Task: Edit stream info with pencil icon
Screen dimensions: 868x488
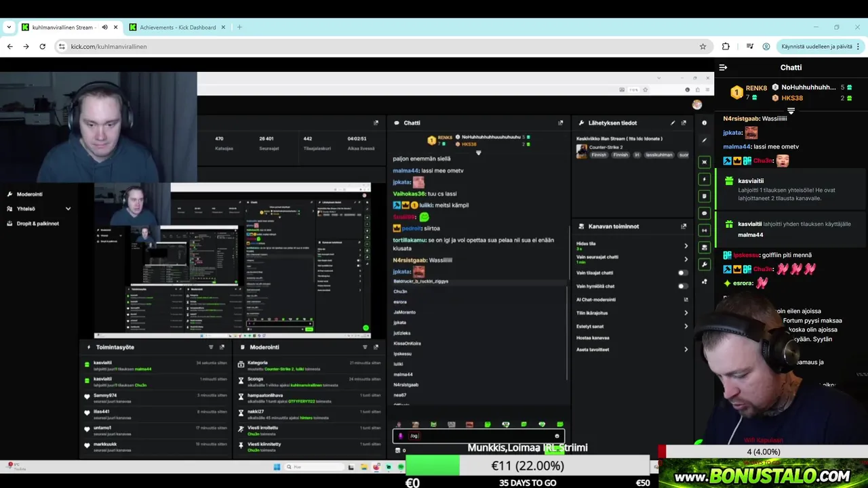Action: coord(673,123)
